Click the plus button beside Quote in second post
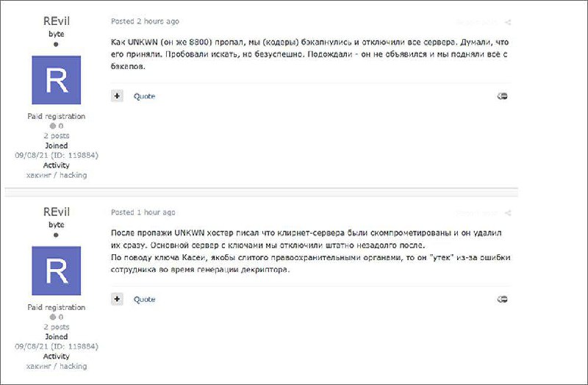 [117, 299]
